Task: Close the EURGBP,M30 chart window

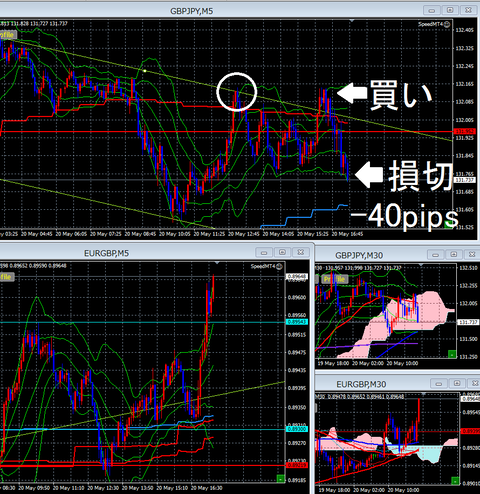Action: tap(475, 384)
